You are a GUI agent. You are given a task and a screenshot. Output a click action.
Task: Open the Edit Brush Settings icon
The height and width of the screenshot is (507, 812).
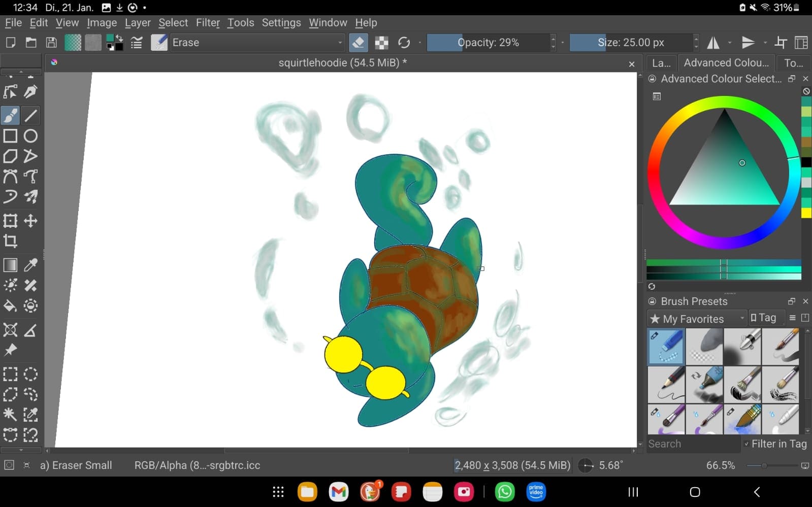pos(136,43)
